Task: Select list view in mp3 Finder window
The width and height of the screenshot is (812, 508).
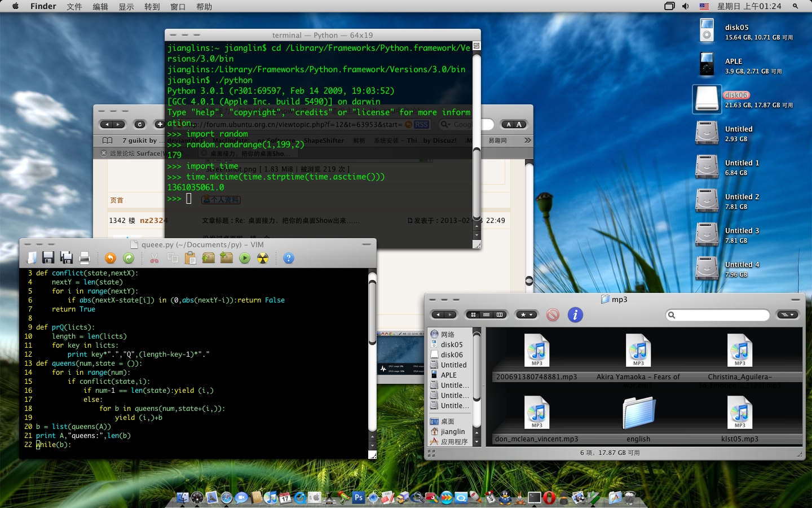Action: (486, 315)
